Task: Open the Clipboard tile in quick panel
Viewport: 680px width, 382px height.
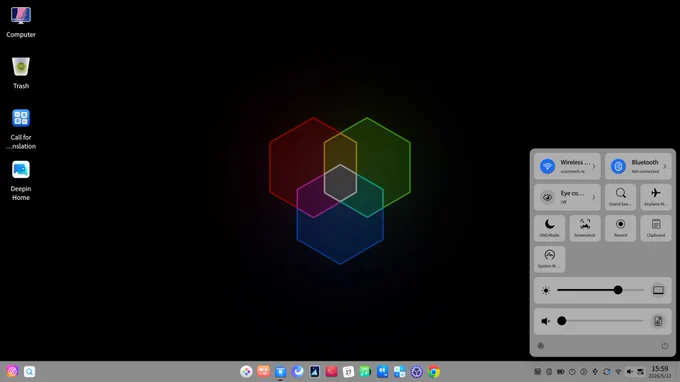Action: point(656,228)
